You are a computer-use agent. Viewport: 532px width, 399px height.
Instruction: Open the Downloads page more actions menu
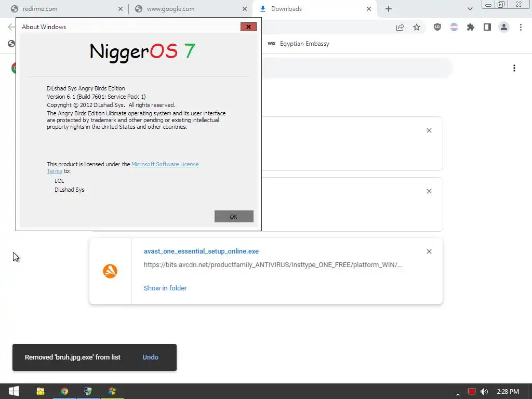coord(514,68)
